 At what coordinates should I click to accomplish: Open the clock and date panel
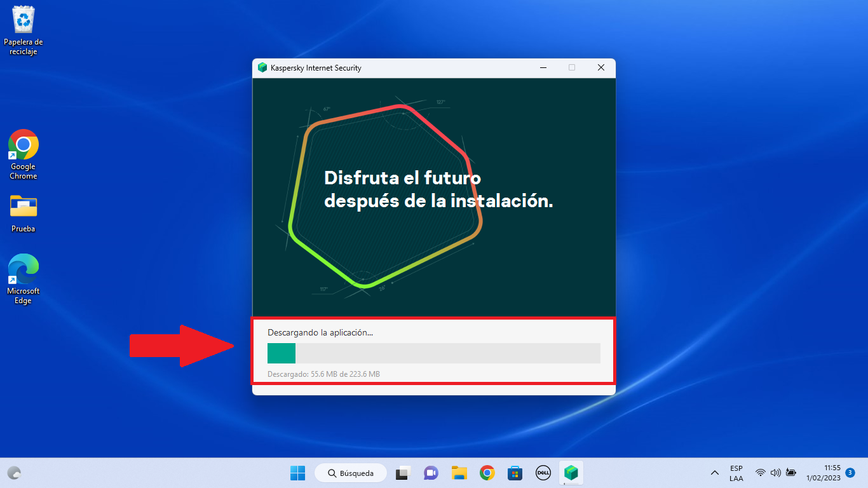tap(823, 473)
